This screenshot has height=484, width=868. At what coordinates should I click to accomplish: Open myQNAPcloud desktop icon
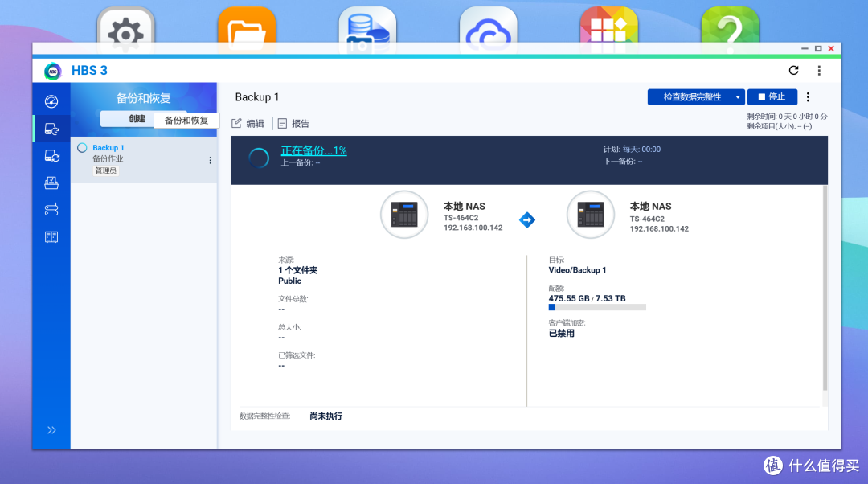(489, 31)
